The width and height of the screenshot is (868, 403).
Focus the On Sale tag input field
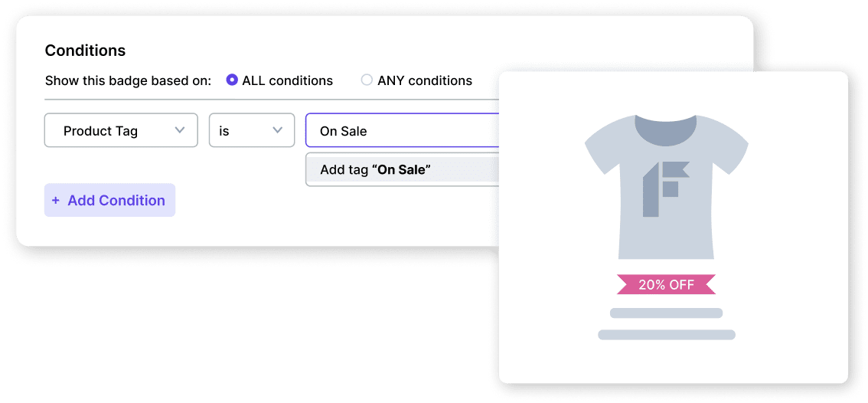point(402,131)
